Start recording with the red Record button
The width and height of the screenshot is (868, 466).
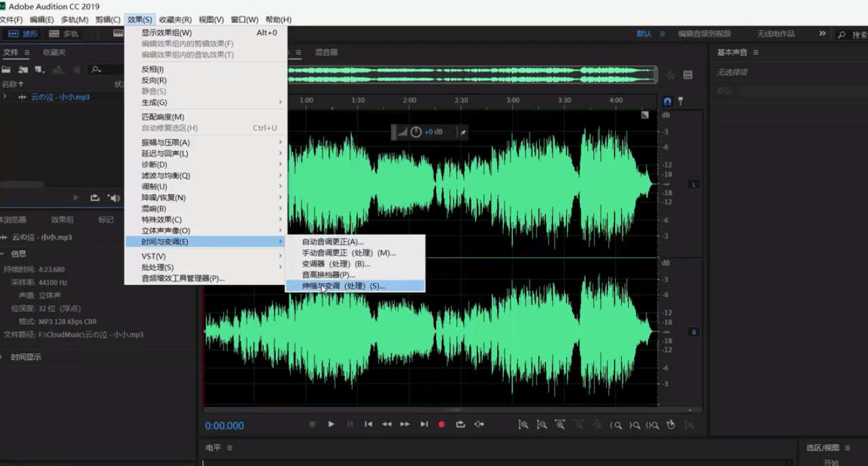point(441,424)
